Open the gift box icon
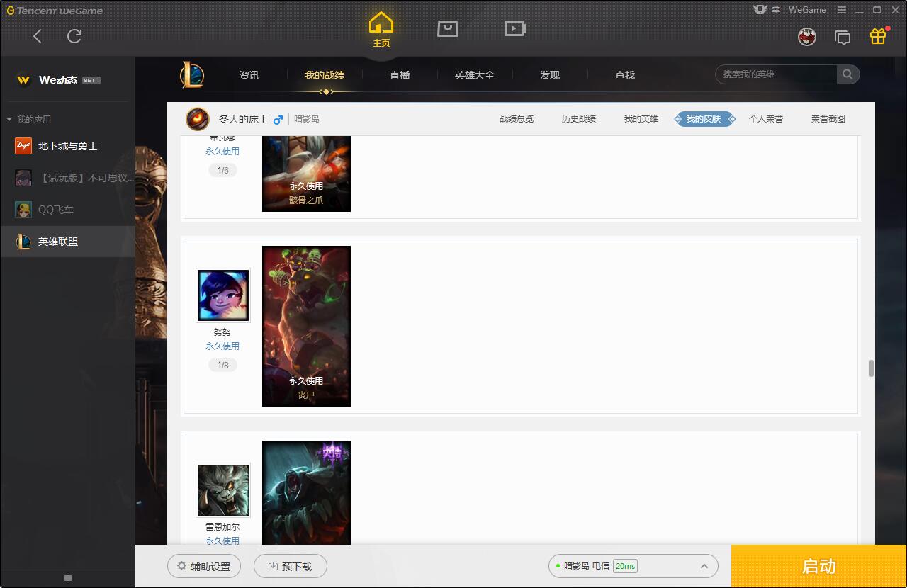907x588 pixels. click(879, 36)
